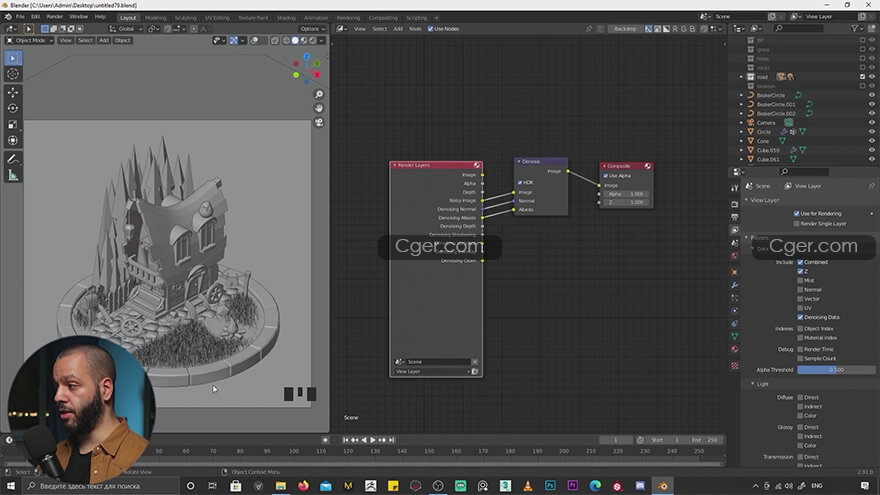Open the Texture properties checker tab
880x495 pixels.
coord(735,365)
